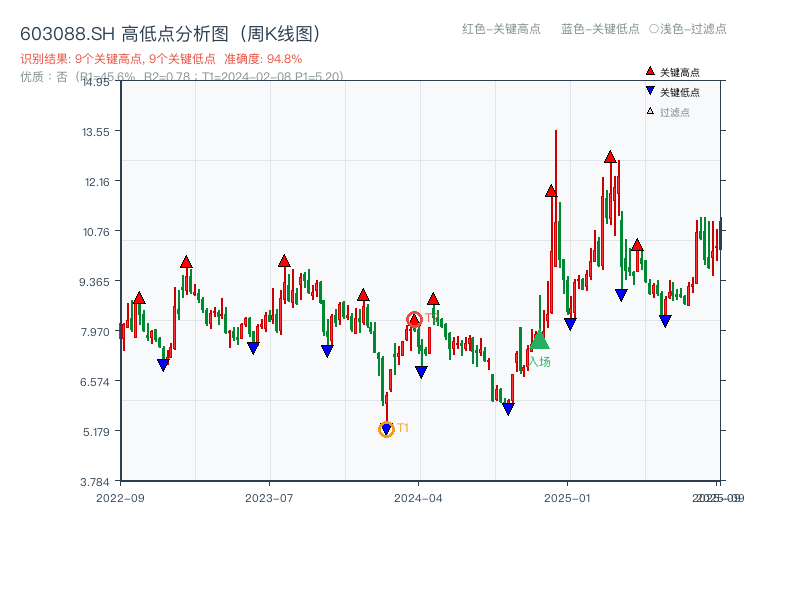Click the leftmost blue key-low triangle
800x600 pixels.
[163, 365]
